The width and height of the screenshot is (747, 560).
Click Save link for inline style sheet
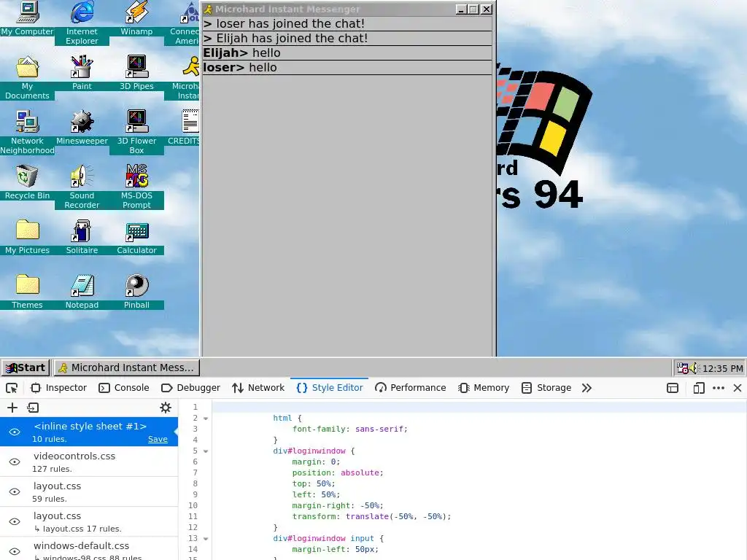pyautogui.click(x=158, y=439)
